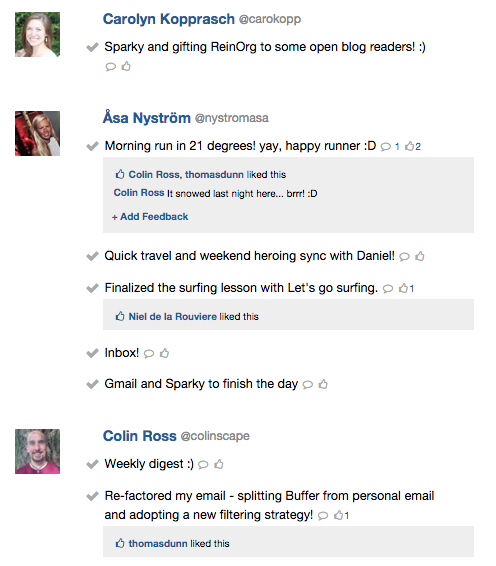Open comments on Morning run post
The image size is (496, 566).
pos(390,147)
